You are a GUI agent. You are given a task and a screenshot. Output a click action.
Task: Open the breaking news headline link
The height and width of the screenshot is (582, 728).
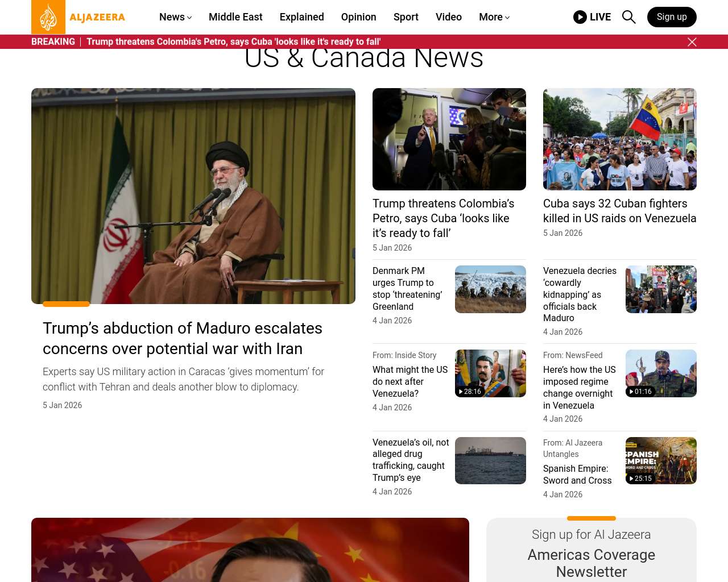point(233,42)
